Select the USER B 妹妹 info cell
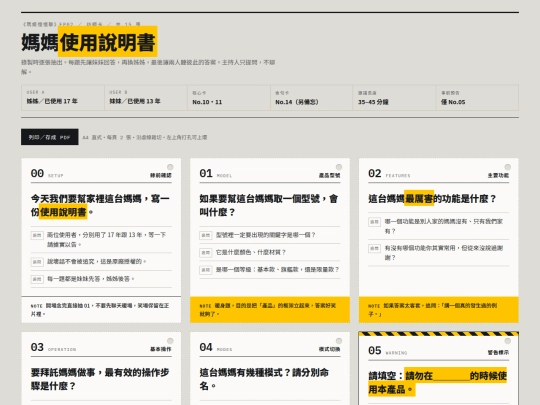 pyautogui.click(x=146, y=98)
